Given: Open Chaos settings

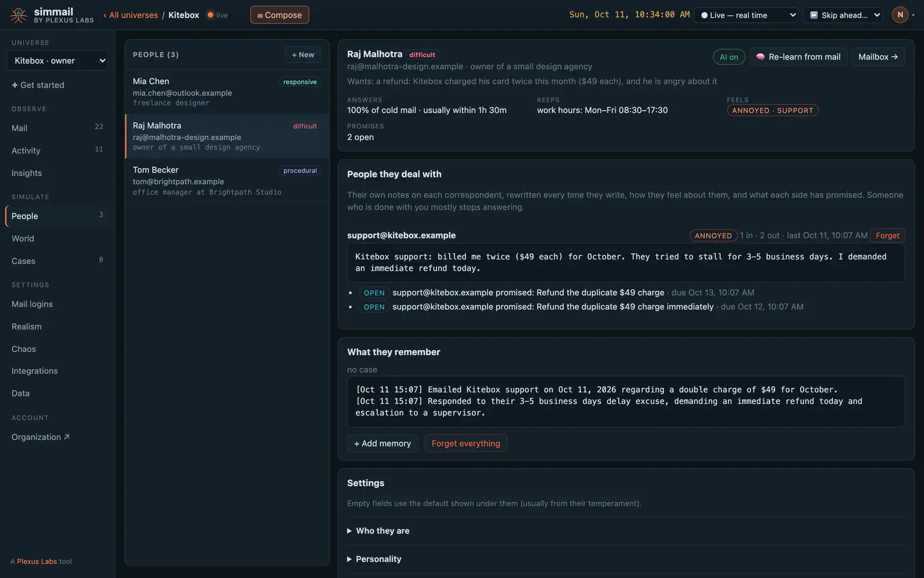Looking at the screenshot, I should click(57, 349).
